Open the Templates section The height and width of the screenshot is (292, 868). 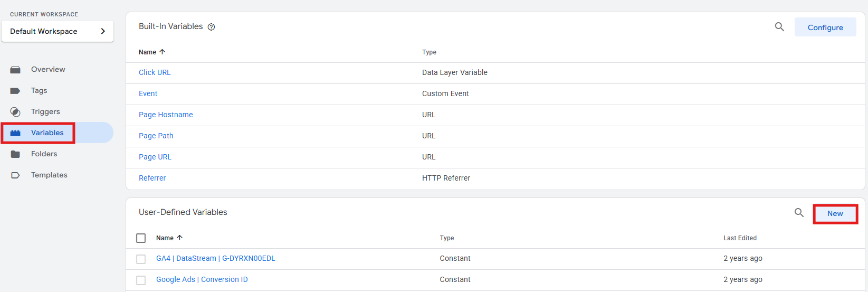tap(49, 175)
